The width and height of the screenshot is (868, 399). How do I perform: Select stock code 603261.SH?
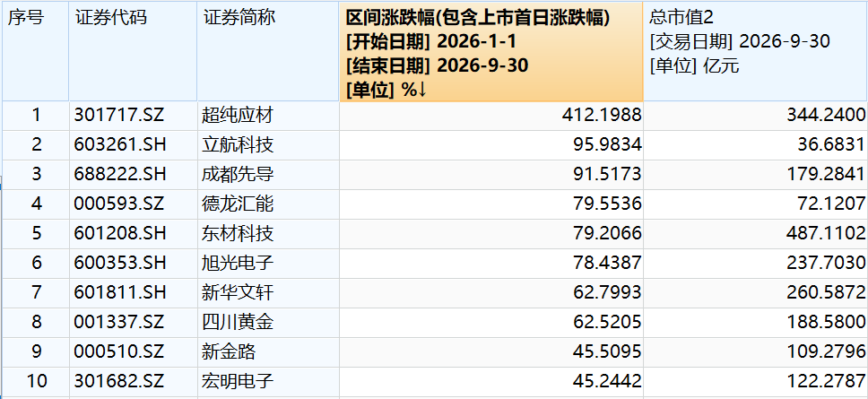tap(120, 145)
